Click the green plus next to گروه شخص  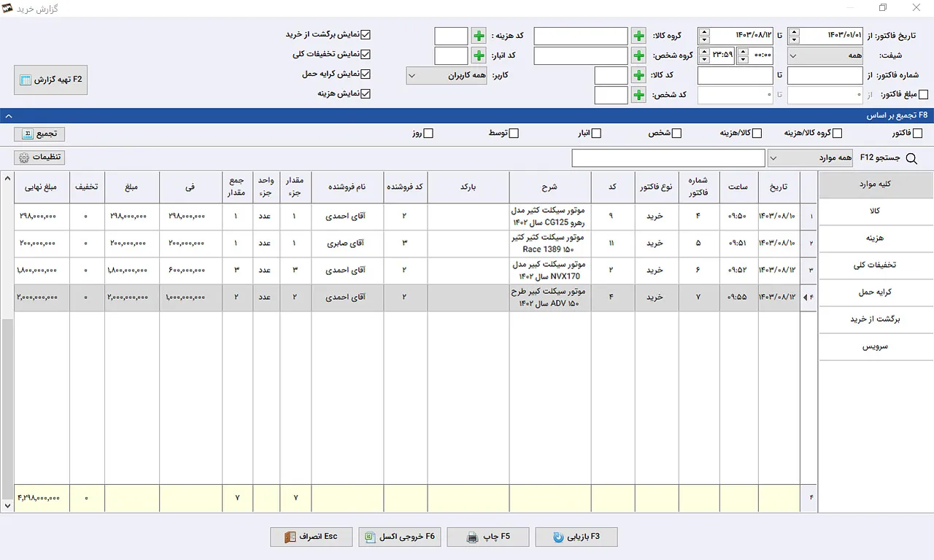638,55
